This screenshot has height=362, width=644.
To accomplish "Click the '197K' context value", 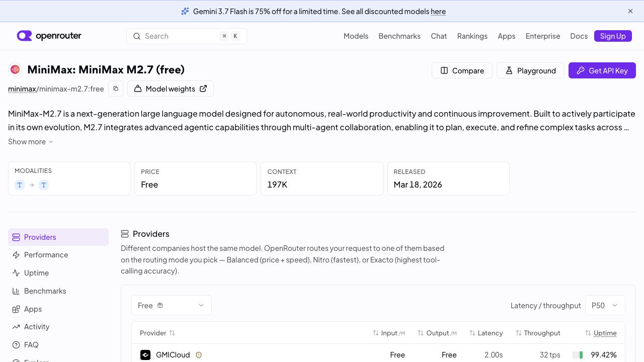I will tap(277, 185).
